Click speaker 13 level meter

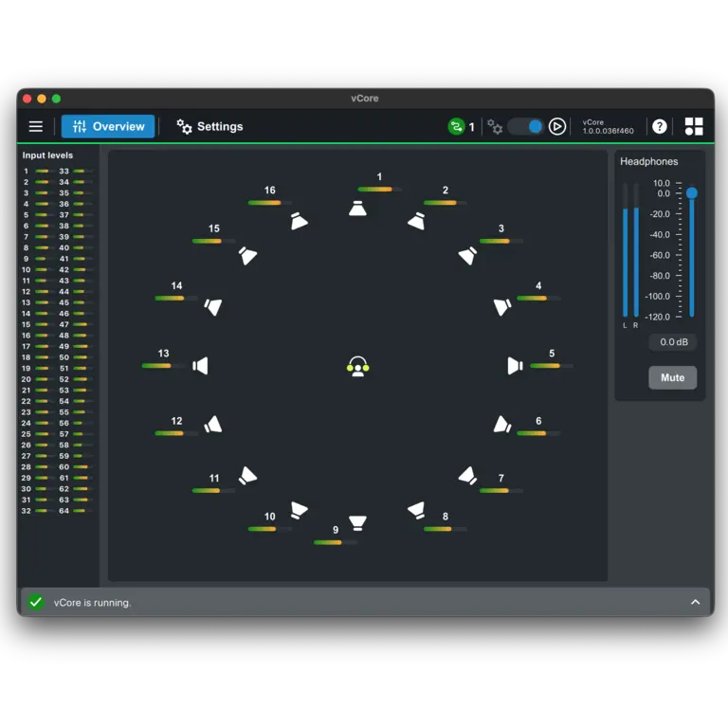point(163,366)
